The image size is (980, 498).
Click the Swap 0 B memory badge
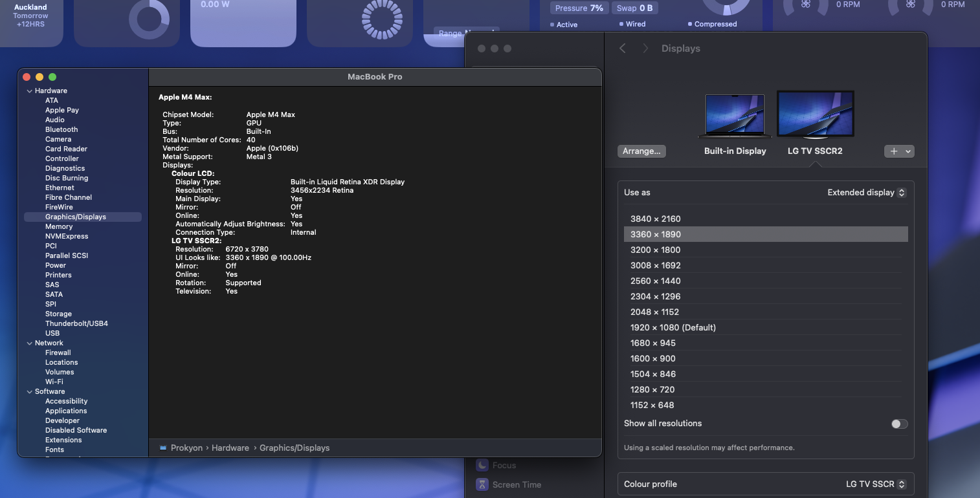634,8
